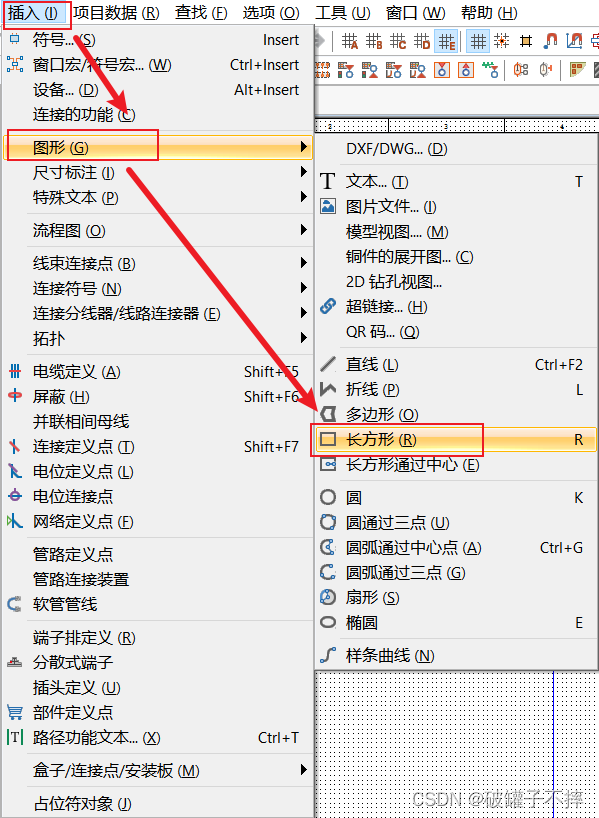599x818 pixels.
Task: Choose 网络定义点 (F) entry
Action: pyautogui.click(x=158, y=522)
